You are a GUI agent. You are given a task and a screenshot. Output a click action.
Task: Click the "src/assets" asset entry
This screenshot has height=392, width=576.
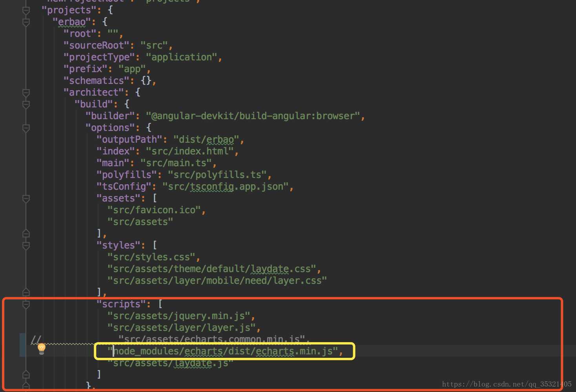click(140, 222)
